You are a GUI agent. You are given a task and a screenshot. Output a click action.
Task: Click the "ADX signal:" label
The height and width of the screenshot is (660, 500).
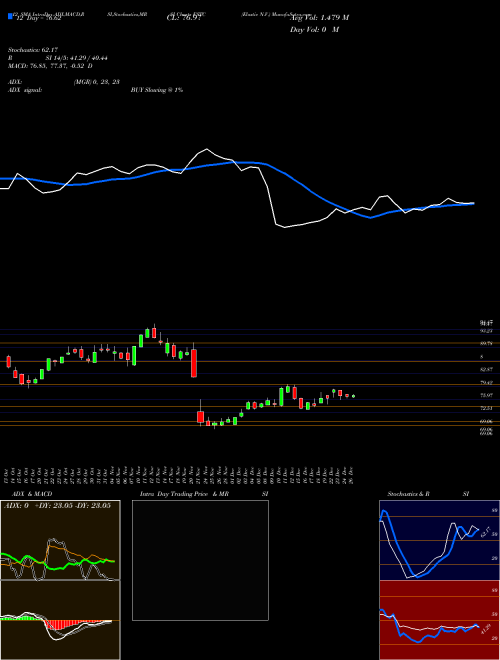pos(24,90)
